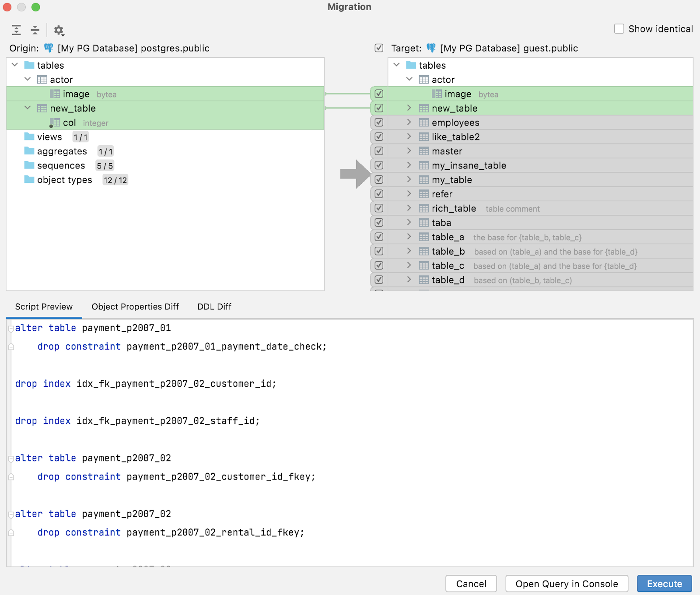
Task: Click Open Query in Console
Action: (x=567, y=584)
